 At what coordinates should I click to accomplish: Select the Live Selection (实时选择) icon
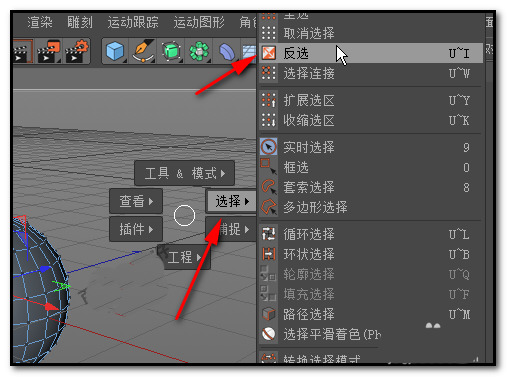point(269,147)
